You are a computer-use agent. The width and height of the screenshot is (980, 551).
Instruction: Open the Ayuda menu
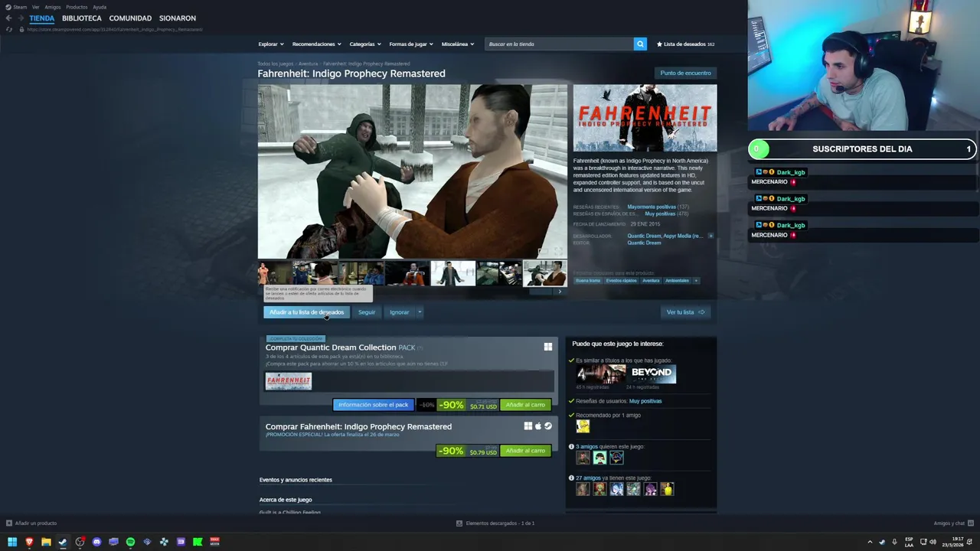point(100,7)
